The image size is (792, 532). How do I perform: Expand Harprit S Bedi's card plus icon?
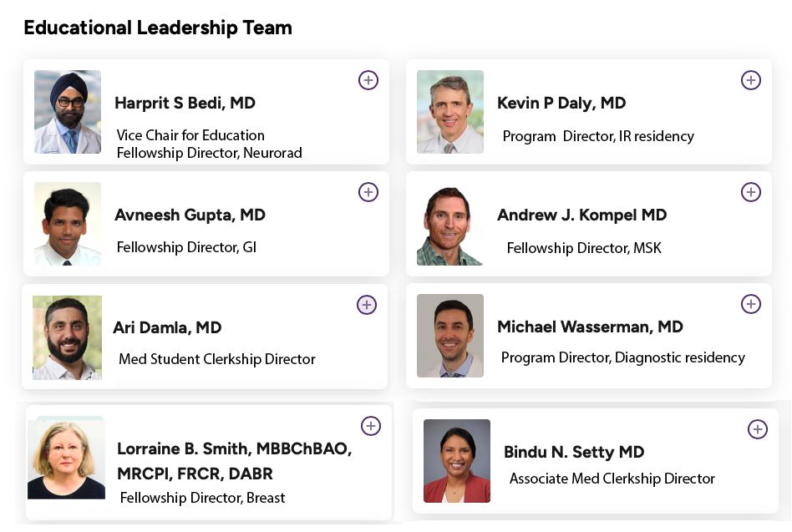tap(368, 80)
